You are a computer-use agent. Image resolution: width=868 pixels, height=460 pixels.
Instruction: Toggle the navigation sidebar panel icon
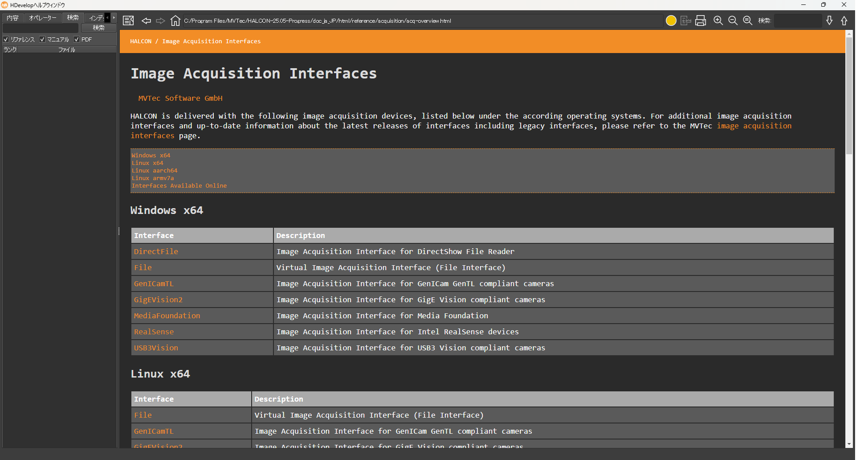[x=128, y=21]
